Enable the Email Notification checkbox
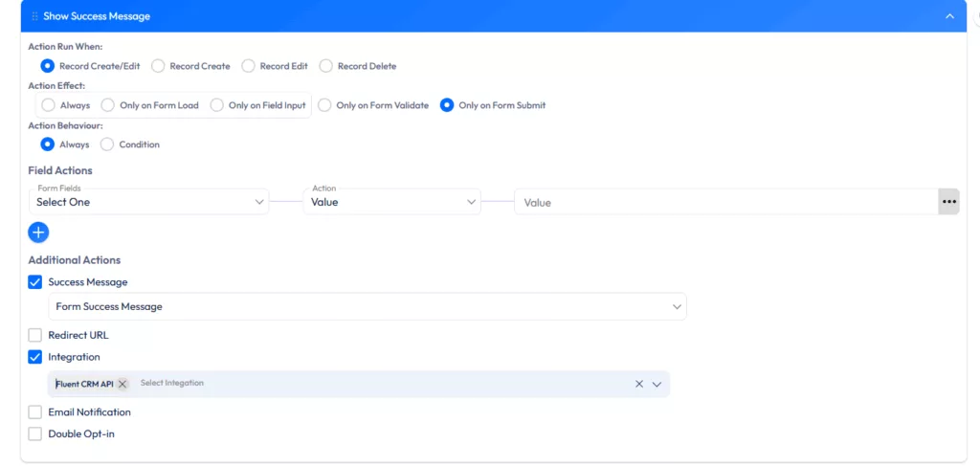 [35, 412]
